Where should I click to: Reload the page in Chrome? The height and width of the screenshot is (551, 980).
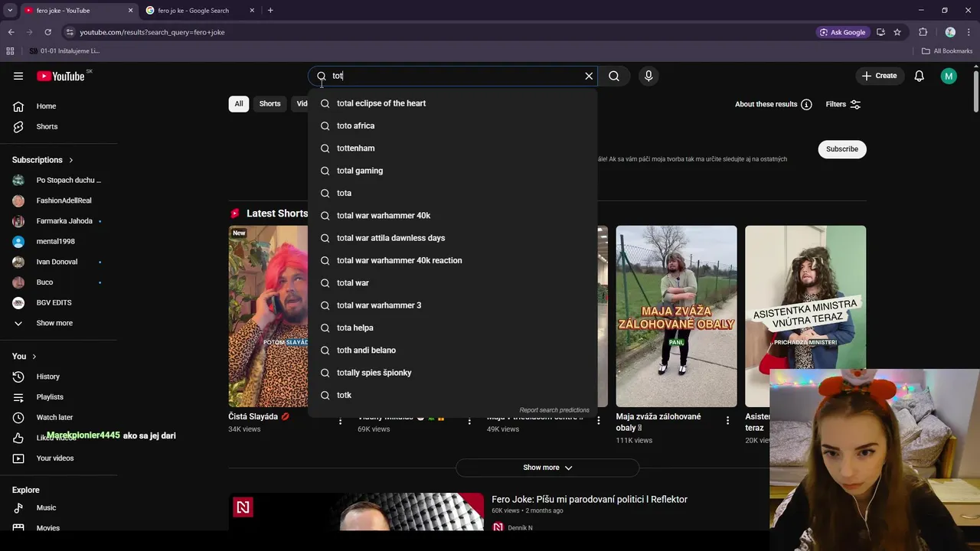coord(47,32)
